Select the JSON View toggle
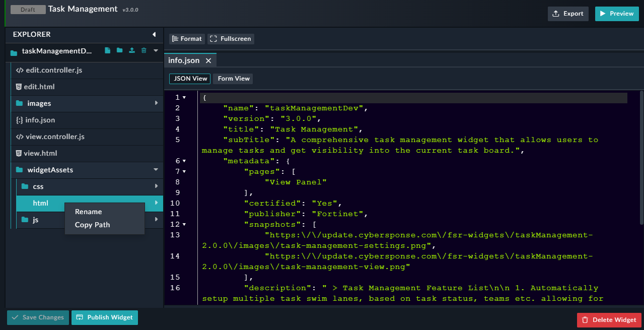 tap(189, 79)
